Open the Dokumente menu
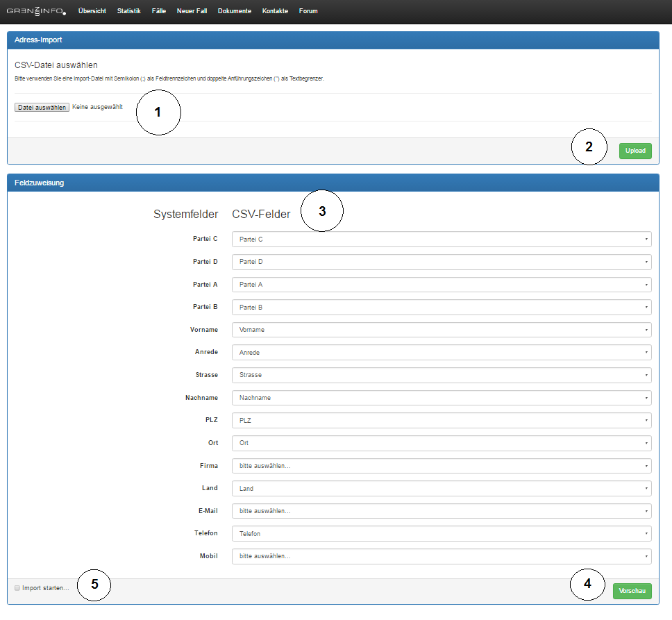Screen dimensions: 672x620 pyautogui.click(x=235, y=11)
